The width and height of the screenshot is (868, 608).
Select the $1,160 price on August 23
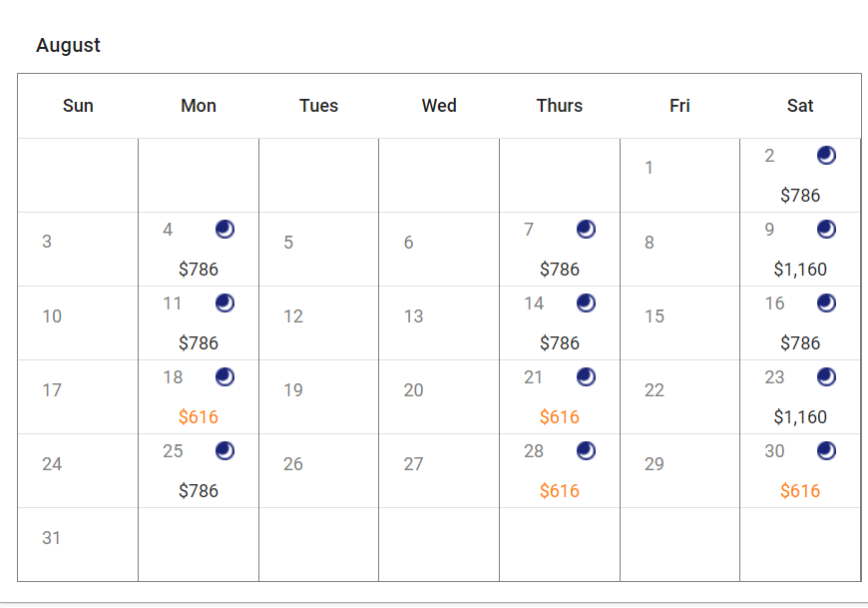[800, 417]
